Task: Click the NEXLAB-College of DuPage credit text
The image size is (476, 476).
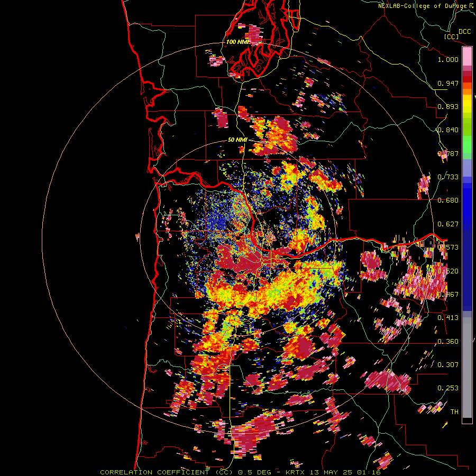Action: (422, 6)
